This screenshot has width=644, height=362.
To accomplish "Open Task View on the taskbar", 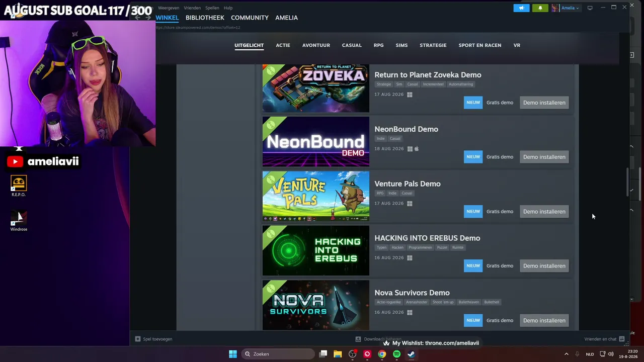I will [x=324, y=354].
